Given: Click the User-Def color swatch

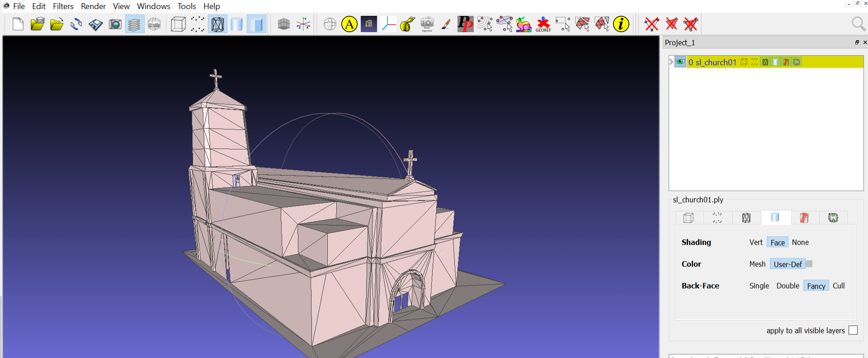Looking at the screenshot, I should (809, 264).
